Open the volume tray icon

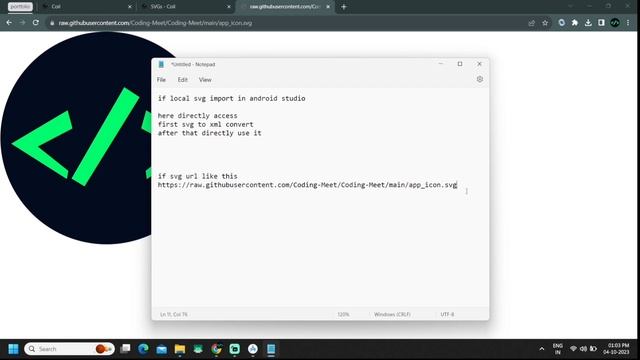coord(583,349)
